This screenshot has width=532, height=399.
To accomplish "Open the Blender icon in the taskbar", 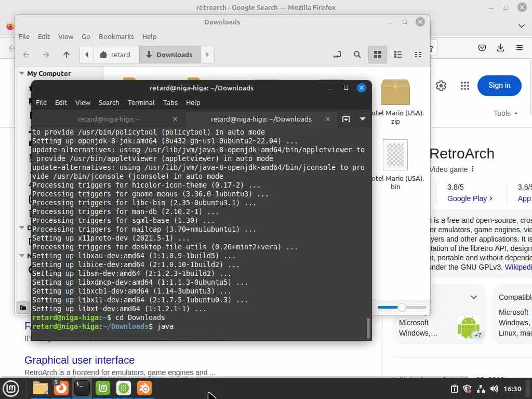I will click(x=144, y=388).
